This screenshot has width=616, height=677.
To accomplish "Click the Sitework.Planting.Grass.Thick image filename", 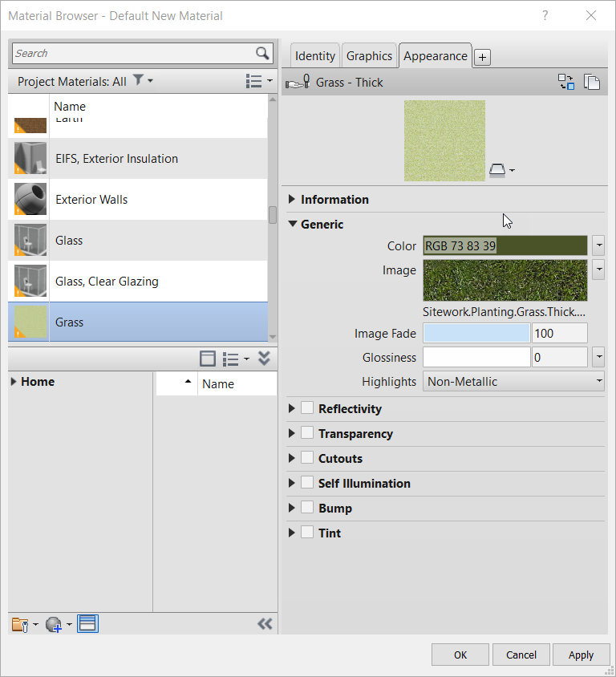I will (504, 312).
